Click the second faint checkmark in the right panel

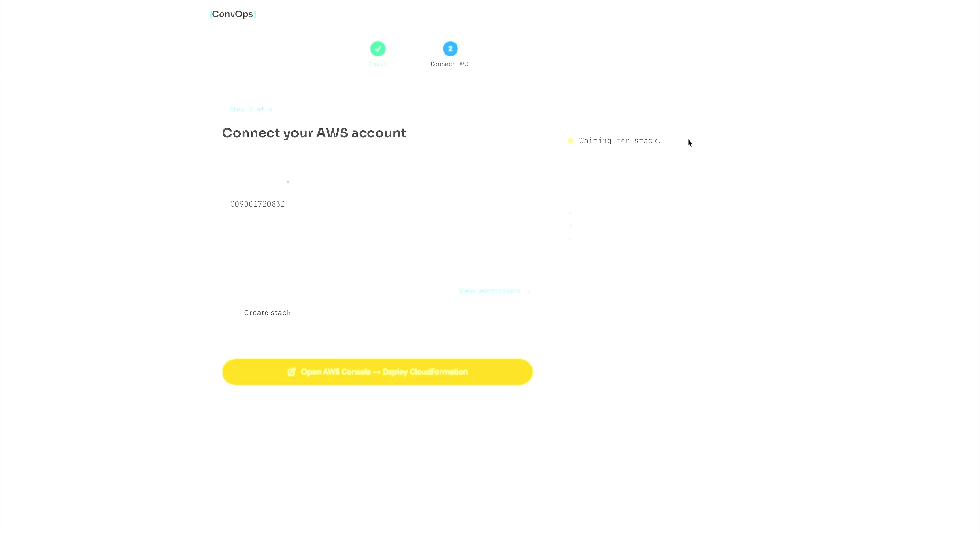(570, 226)
